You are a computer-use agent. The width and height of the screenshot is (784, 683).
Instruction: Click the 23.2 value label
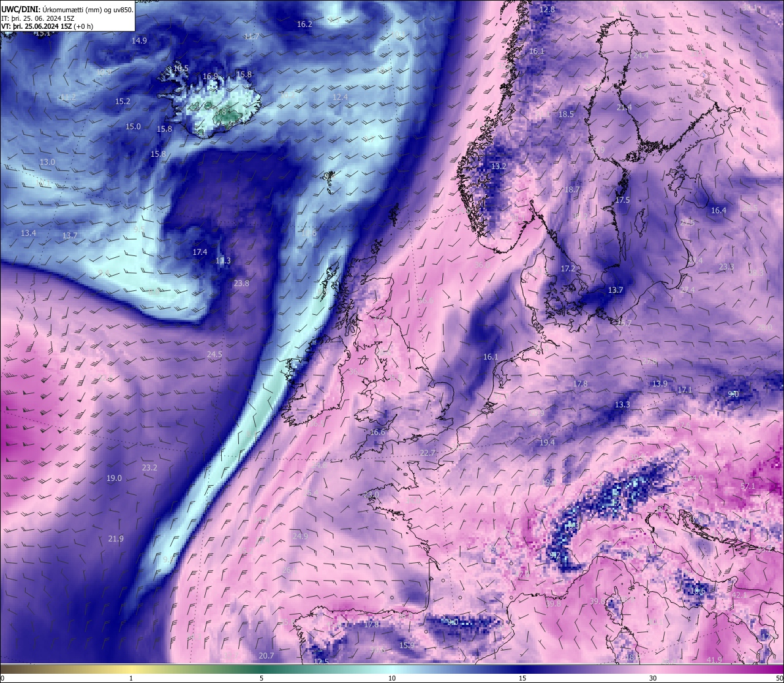coord(149,468)
